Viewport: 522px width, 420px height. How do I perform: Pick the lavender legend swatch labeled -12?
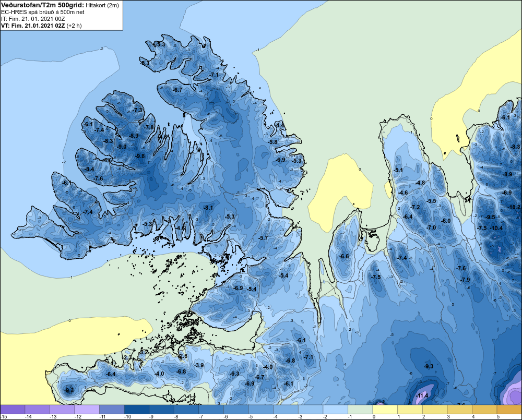click(x=87, y=410)
